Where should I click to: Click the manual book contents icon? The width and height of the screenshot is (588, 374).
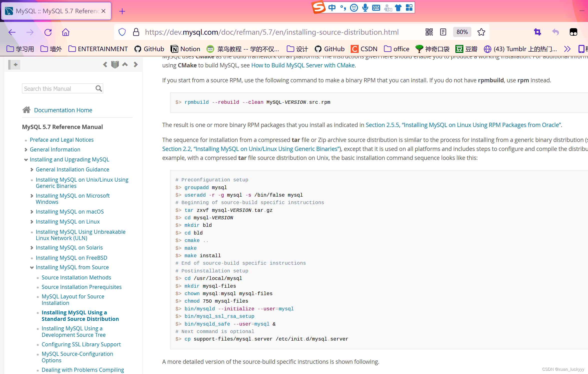115,65
